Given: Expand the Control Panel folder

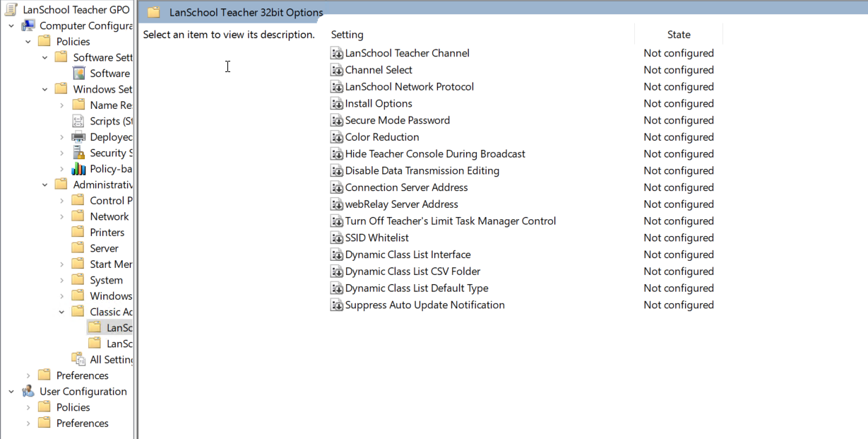Looking at the screenshot, I should 62,201.
